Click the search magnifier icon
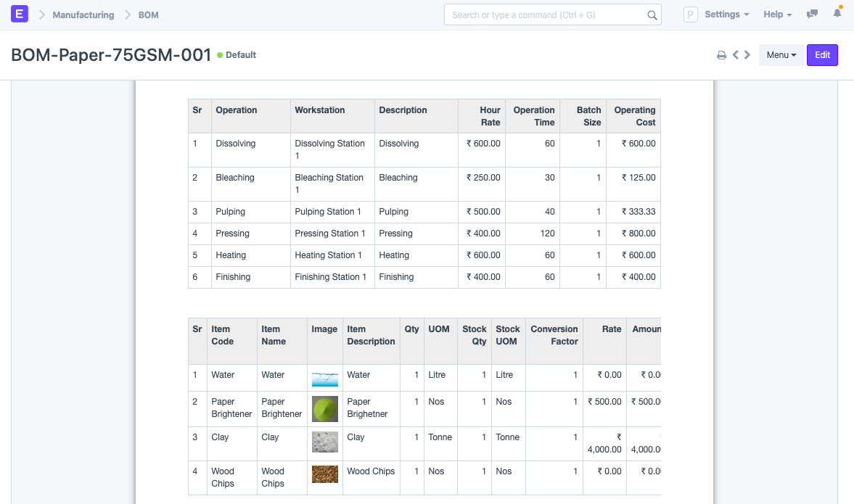Viewport: 854px width, 504px height. coord(652,15)
